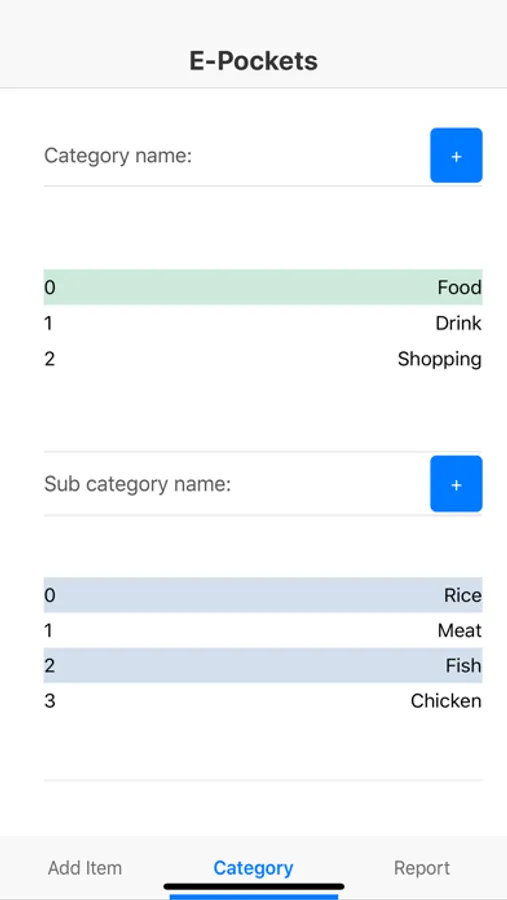Switch to the Add Item tab
The height and width of the screenshot is (900, 507).
85,867
